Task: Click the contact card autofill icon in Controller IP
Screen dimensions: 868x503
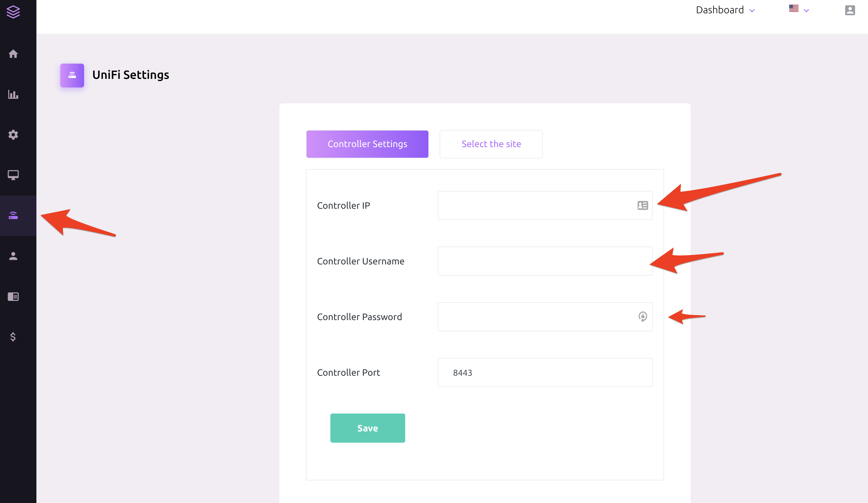Action: tap(642, 205)
